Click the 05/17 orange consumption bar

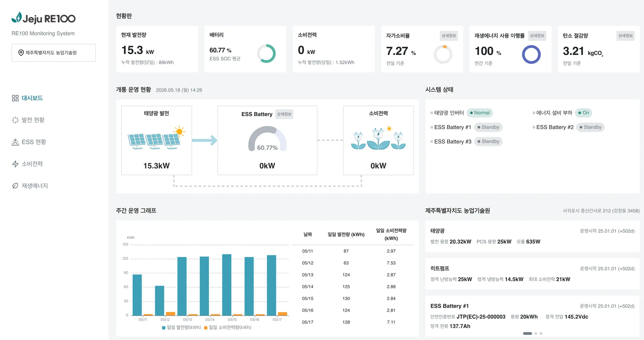[282, 314]
